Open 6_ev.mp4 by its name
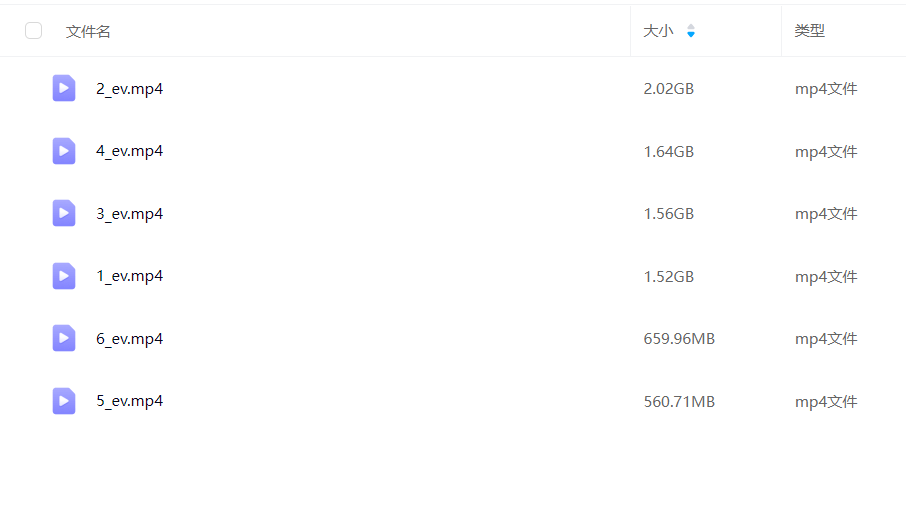This screenshot has height=512, width=906. click(x=129, y=339)
